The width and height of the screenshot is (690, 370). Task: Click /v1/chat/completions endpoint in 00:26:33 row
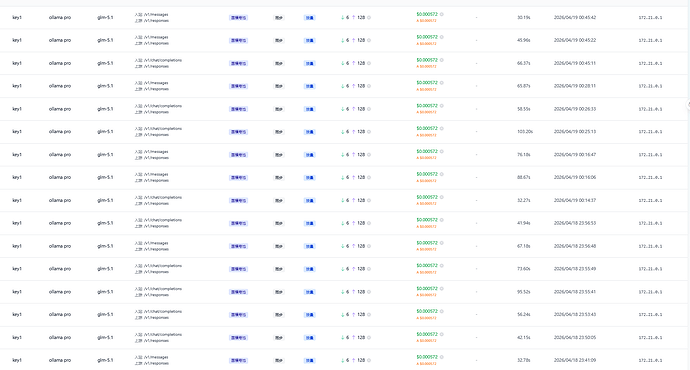[x=162, y=106]
